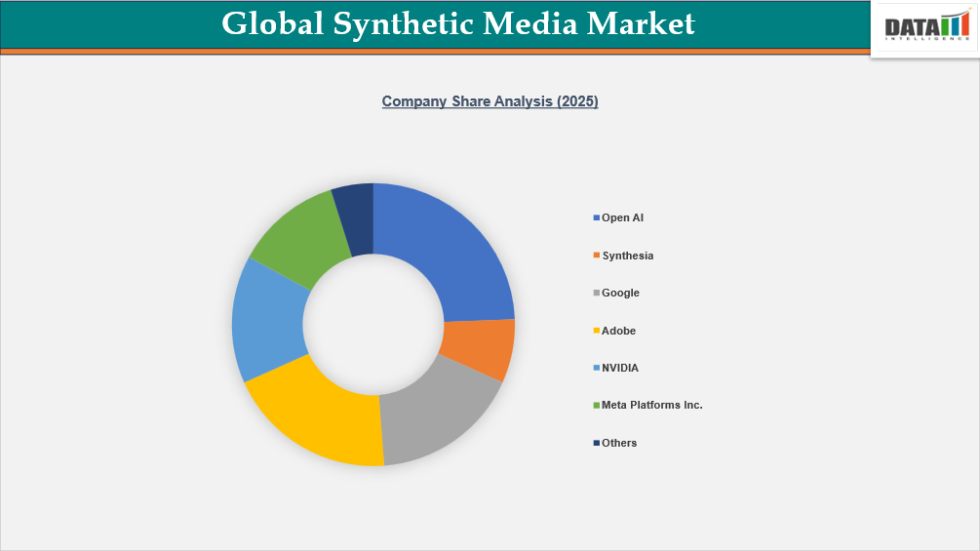Click the "Synthesia" legend label
This screenshot has width=980, height=551.
[628, 256]
